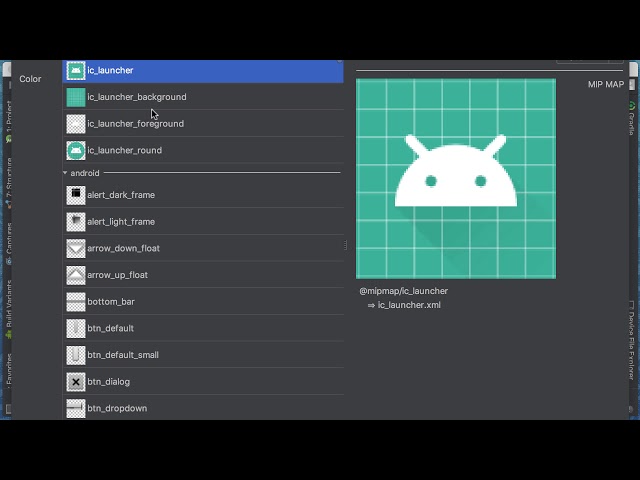Select btn_dialog resource name
Viewport: 640px width, 480px height.
109,382
